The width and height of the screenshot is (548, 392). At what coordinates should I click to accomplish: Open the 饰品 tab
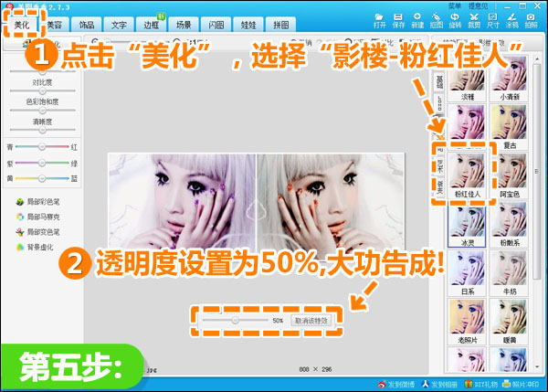pos(87,25)
